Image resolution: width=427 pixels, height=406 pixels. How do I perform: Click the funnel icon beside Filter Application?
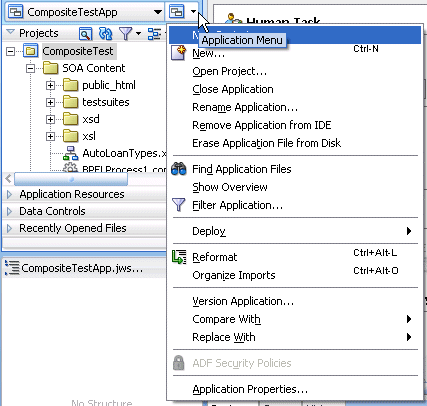178,205
